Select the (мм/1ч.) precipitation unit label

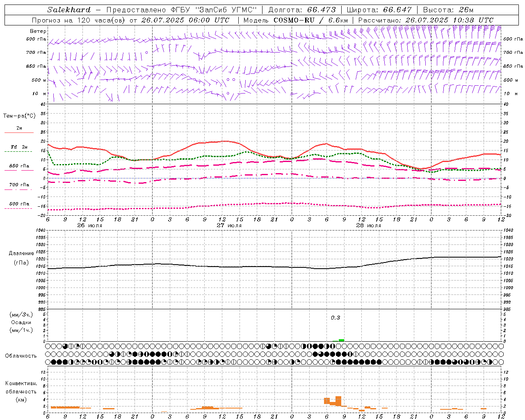[x=21, y=330]
